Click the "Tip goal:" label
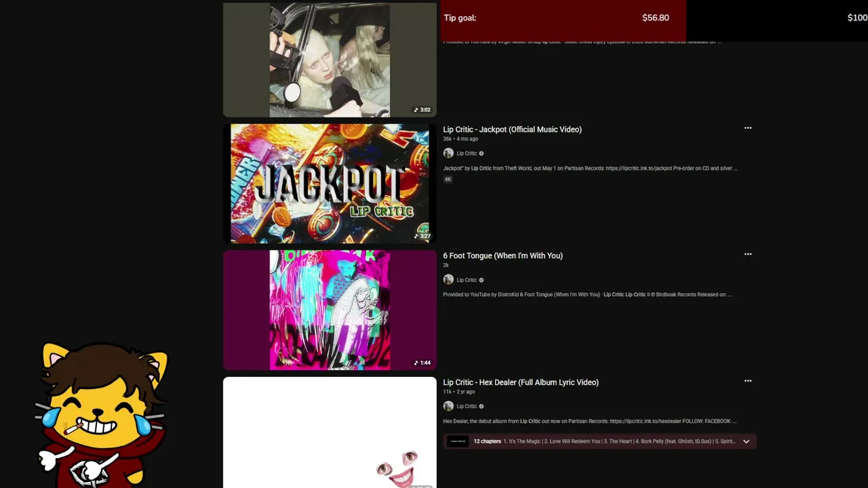Image resolution: width=868 pixels, height=488 pixels. coord(460,18)
